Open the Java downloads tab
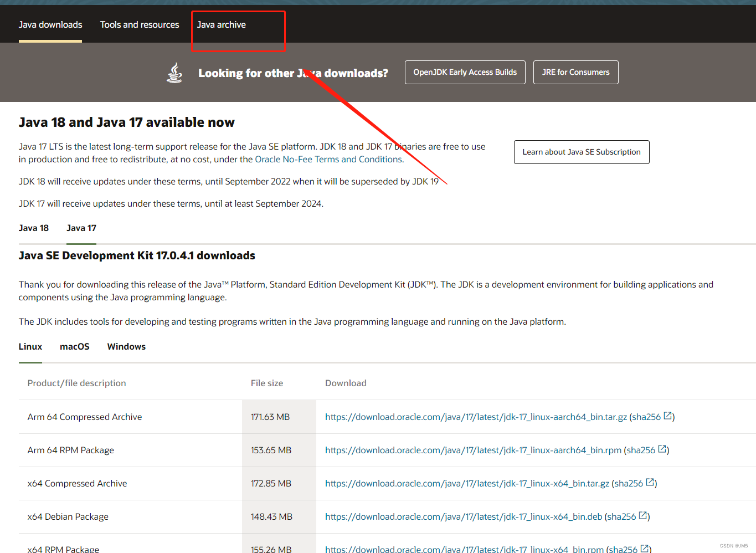Viewport: 756px width, 553px height. [x=50, y=25]
